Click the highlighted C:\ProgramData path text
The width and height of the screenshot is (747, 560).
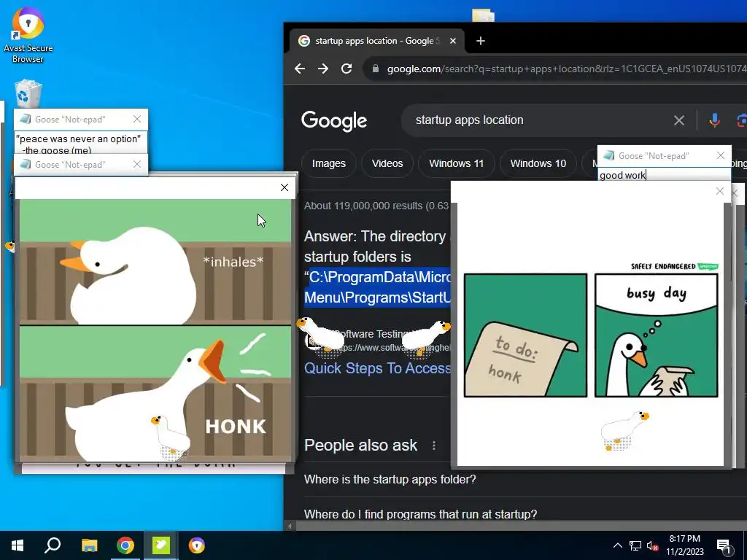click(377, 287)
